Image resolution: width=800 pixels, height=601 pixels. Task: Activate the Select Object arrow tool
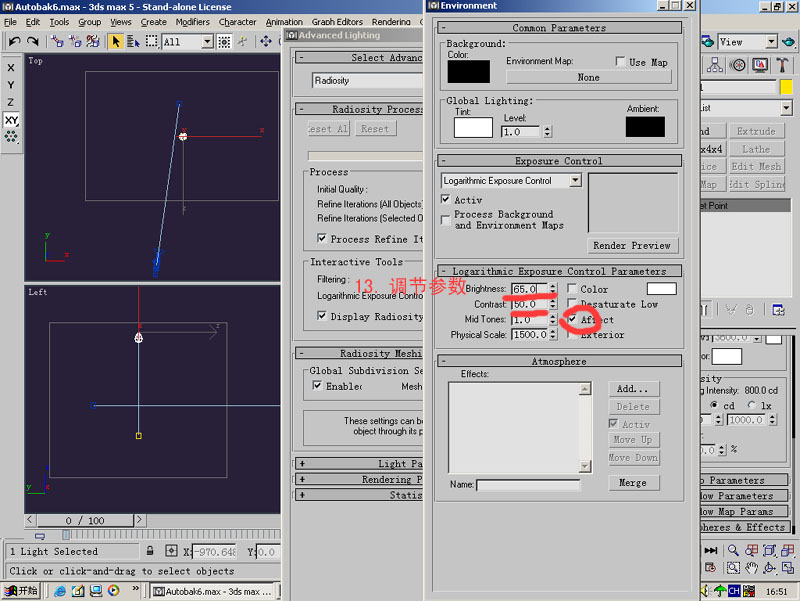click(x=116, y=41)
